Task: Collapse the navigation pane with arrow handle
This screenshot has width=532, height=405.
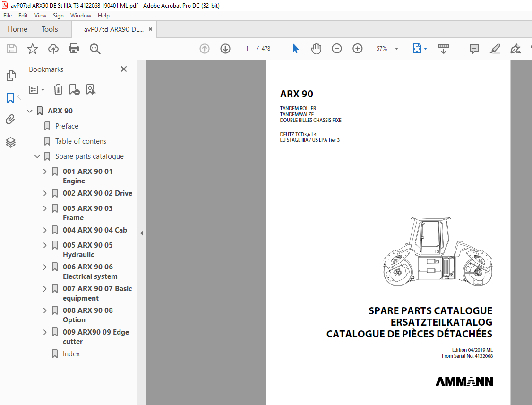Action: point(142,233)
